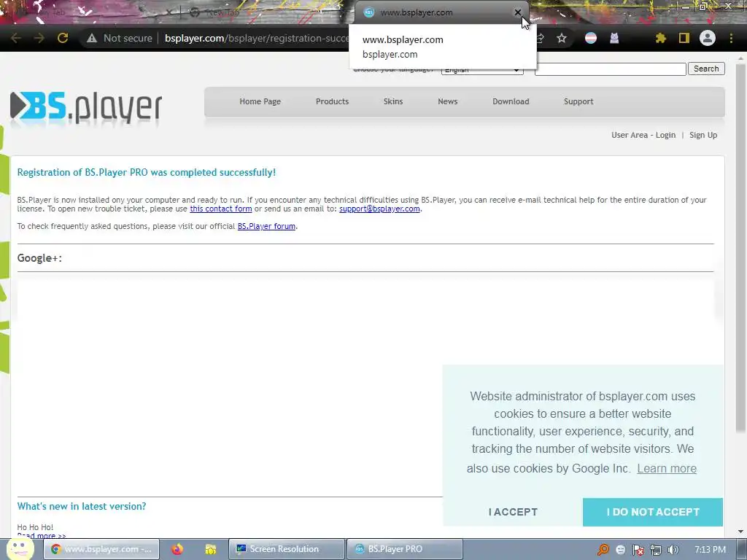Select the 'What's new in latest version?' heading
The image size is (747, 560).
click(82, 506)
